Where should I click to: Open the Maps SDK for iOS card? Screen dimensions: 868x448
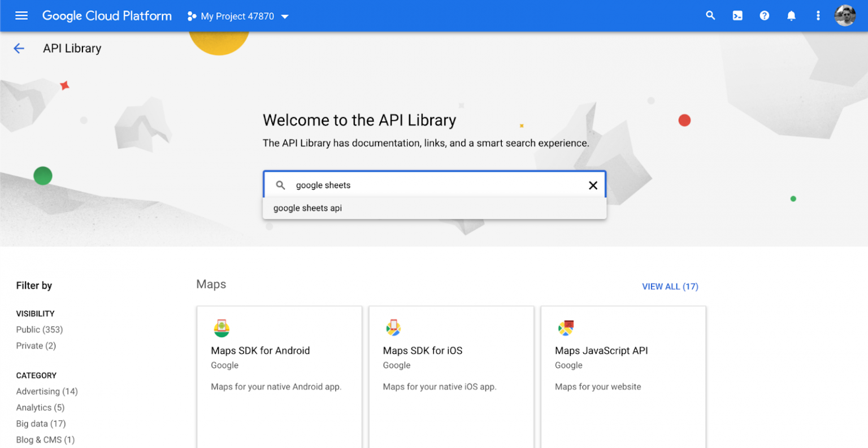451,377
